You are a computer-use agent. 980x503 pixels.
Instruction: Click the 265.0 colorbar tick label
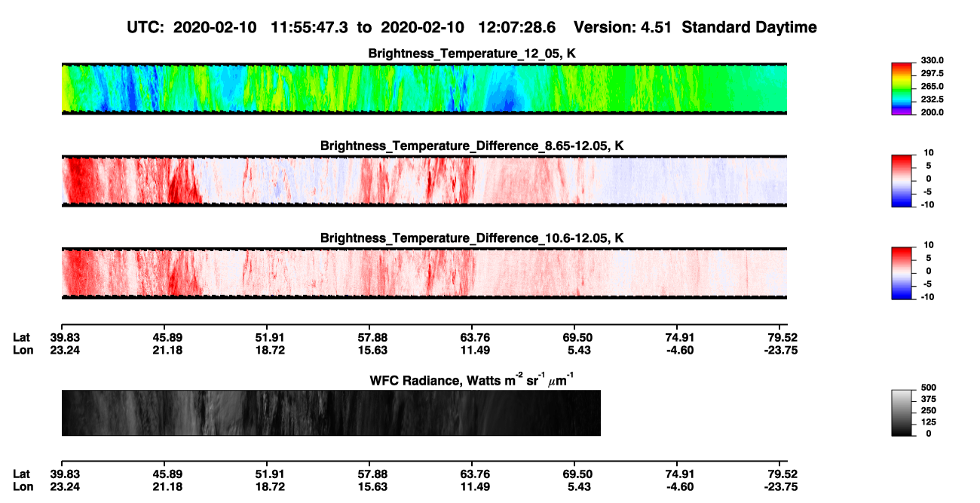(x=933, y=86)
